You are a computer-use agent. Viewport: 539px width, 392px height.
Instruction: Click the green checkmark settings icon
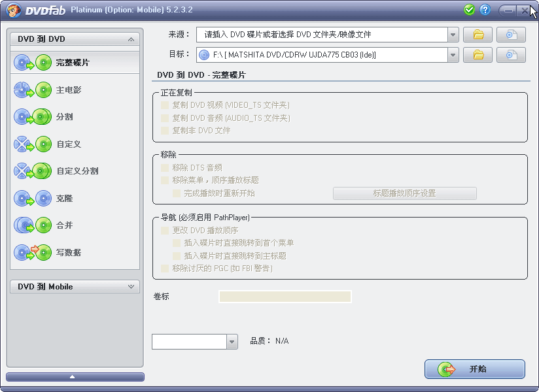[469, 10]
